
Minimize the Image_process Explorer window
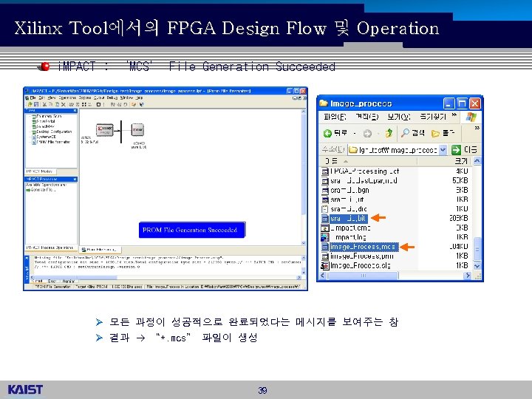point(449,103)
